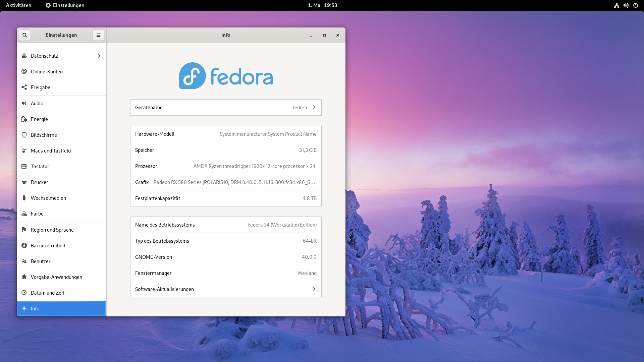Open Software-Aktualisierungen row
644x362 pixels.
(x=226, y=289)
